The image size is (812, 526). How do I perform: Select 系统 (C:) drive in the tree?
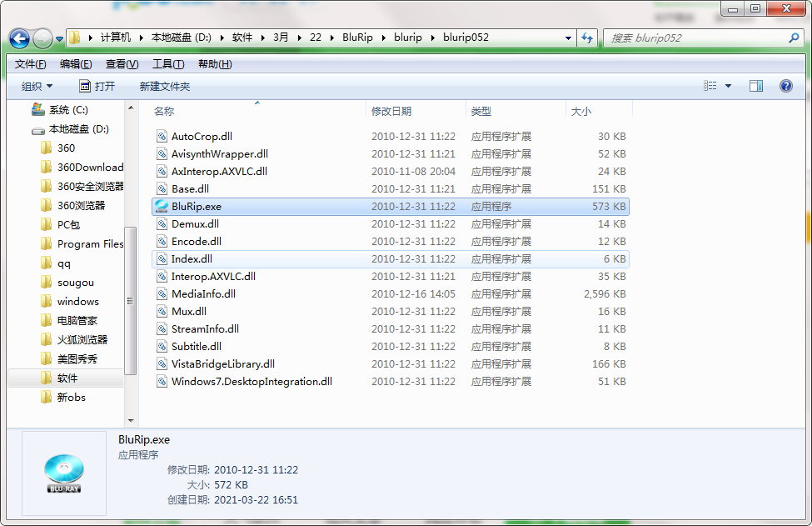(60, 110)
